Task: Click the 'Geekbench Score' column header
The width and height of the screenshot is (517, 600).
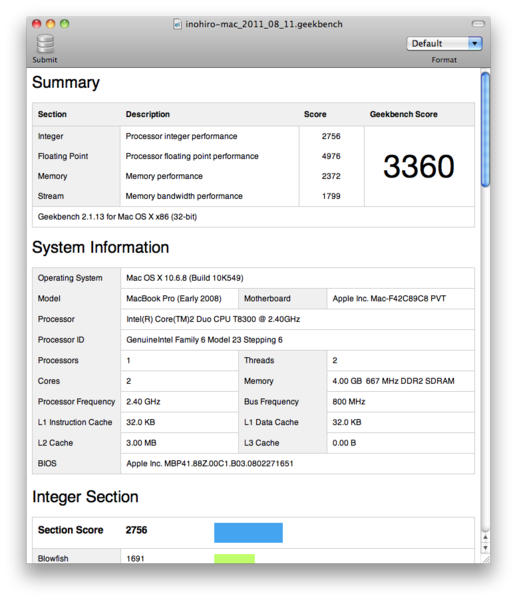Action: tap(404, 114)
